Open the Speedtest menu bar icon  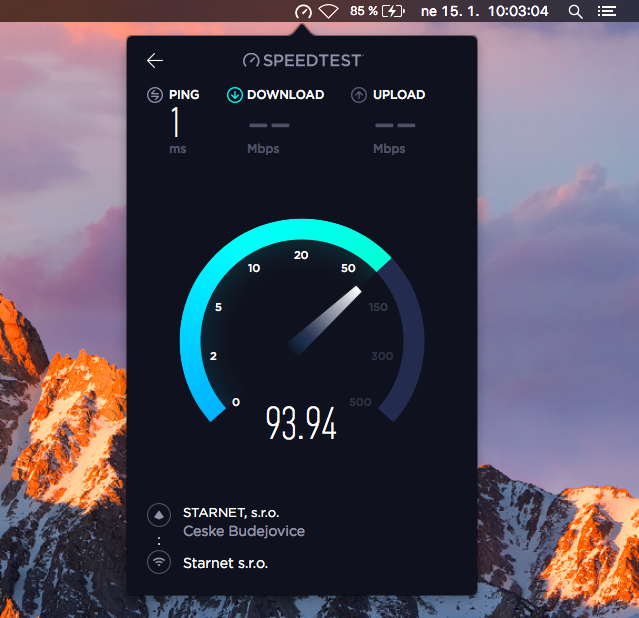coord(303,11)
